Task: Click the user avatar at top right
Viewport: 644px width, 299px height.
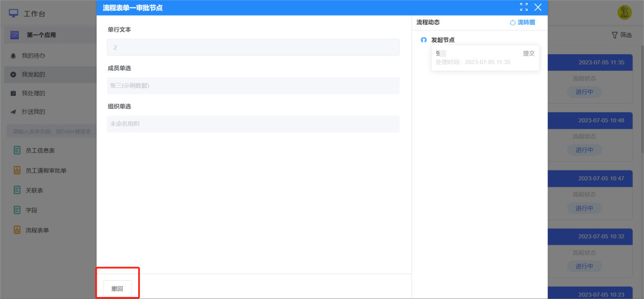Action: coord(625,13)
